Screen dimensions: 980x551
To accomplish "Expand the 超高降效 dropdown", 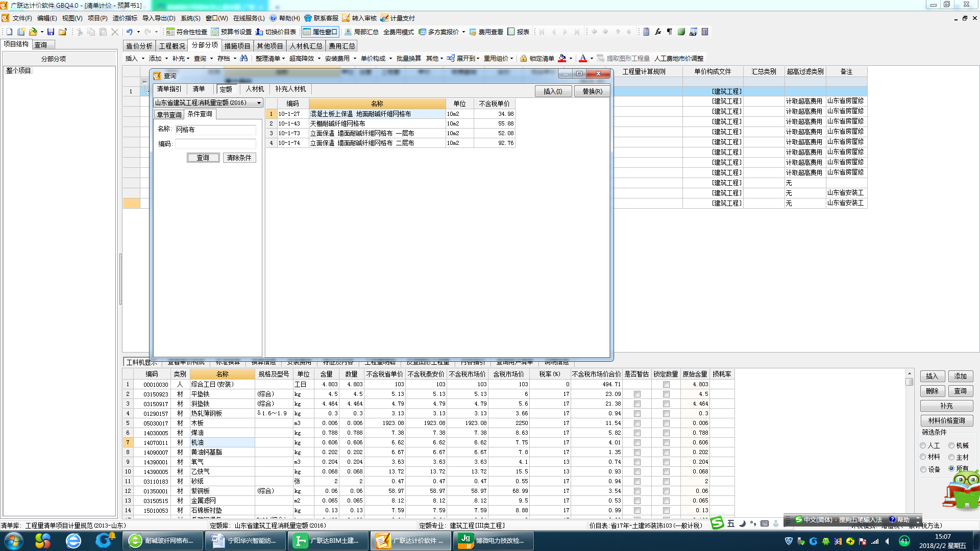I will tap(319, 59).
